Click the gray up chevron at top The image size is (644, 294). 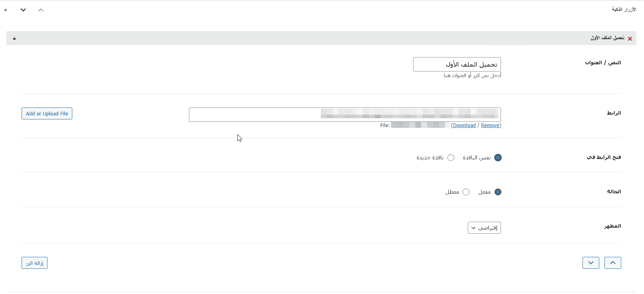pyautogui.click(x=40, y=10)
